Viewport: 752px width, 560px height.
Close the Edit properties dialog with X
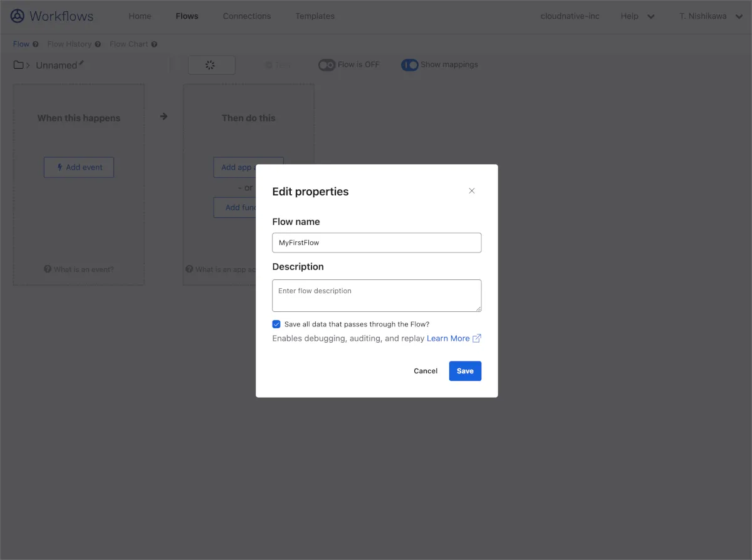point(472,191)
